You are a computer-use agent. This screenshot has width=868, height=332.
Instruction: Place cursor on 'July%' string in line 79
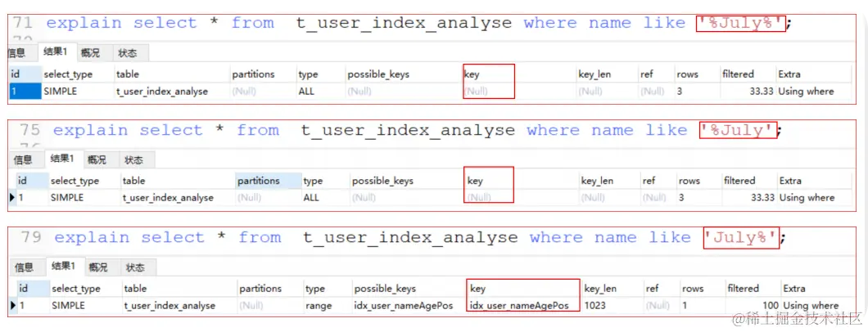coord(741,238)
